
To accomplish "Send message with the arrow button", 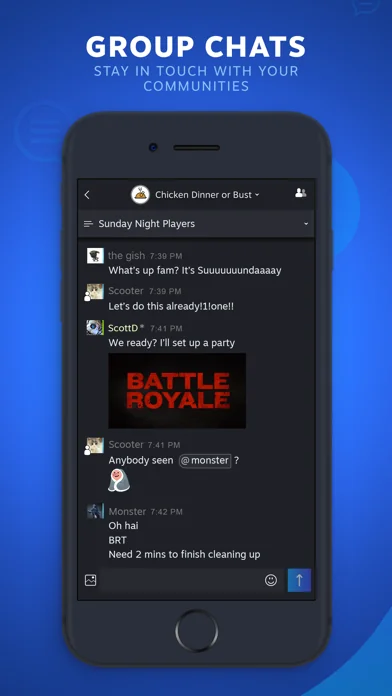I will tap(299, 580).
